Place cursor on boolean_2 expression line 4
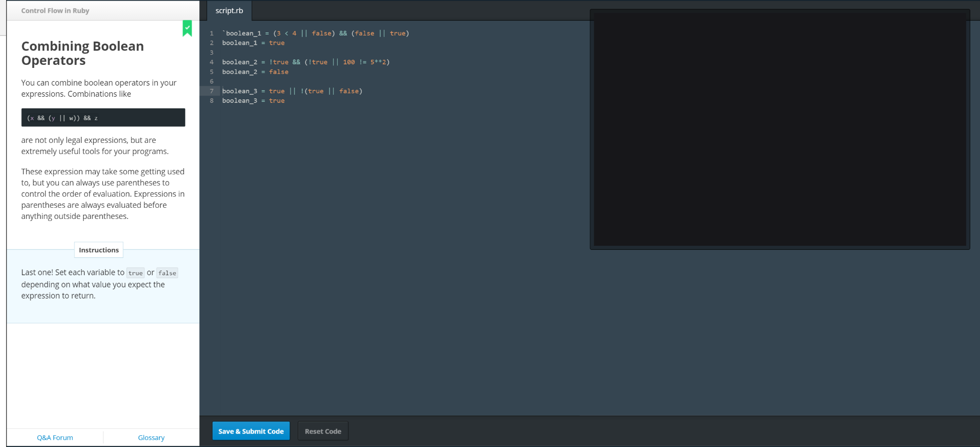This screenshot has width=980, height=447. [306, 62]
